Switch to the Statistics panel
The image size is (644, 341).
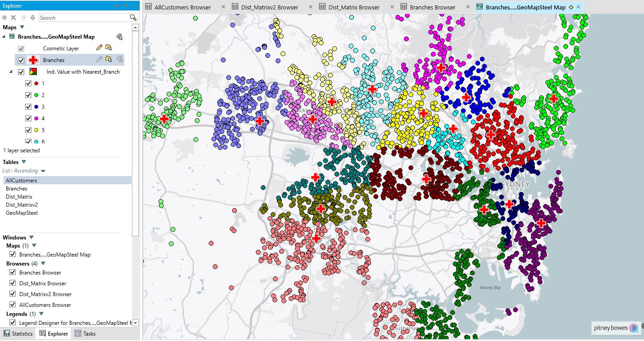(x=18, y=333)
